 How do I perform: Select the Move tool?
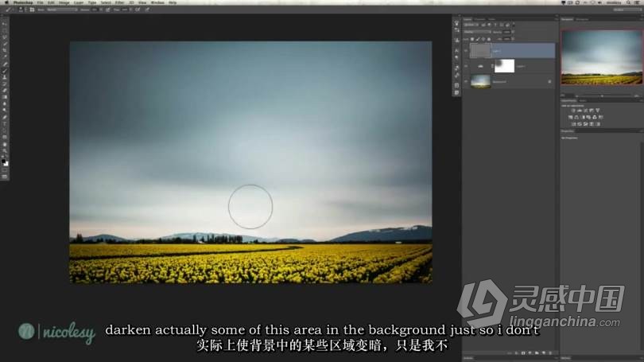tap(5, 24)
